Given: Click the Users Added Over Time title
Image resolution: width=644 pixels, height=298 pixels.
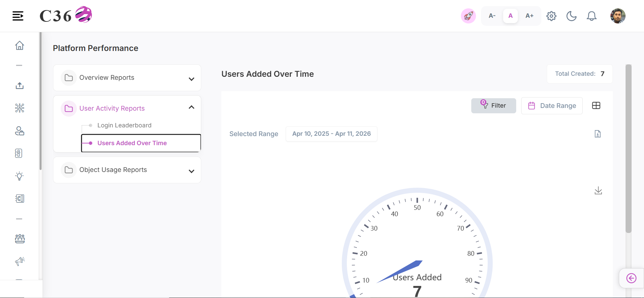Looking at the screenshot, I should pos(268,74).
